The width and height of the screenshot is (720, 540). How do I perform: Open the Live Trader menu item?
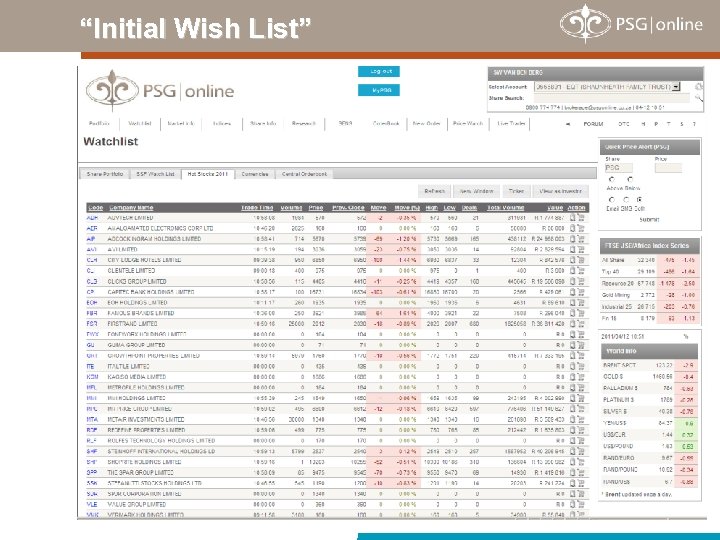(x=512, y=124)
